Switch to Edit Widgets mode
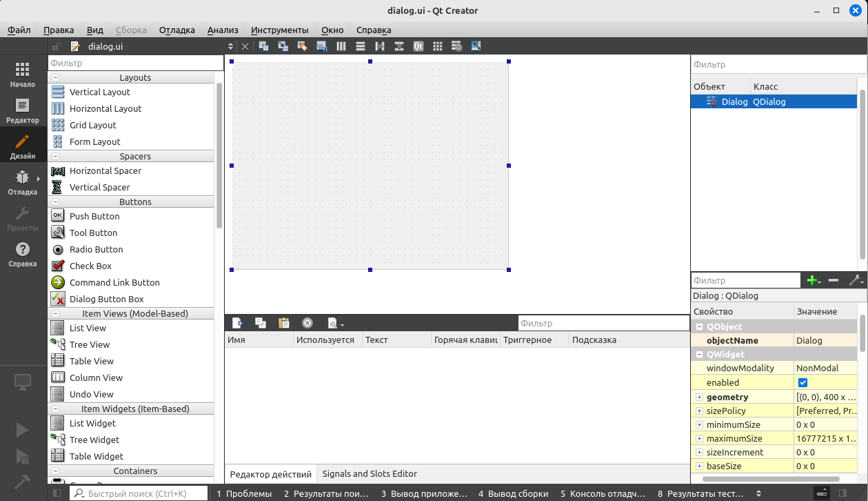This screenshot has width=868, height=501. coord(264,46)
